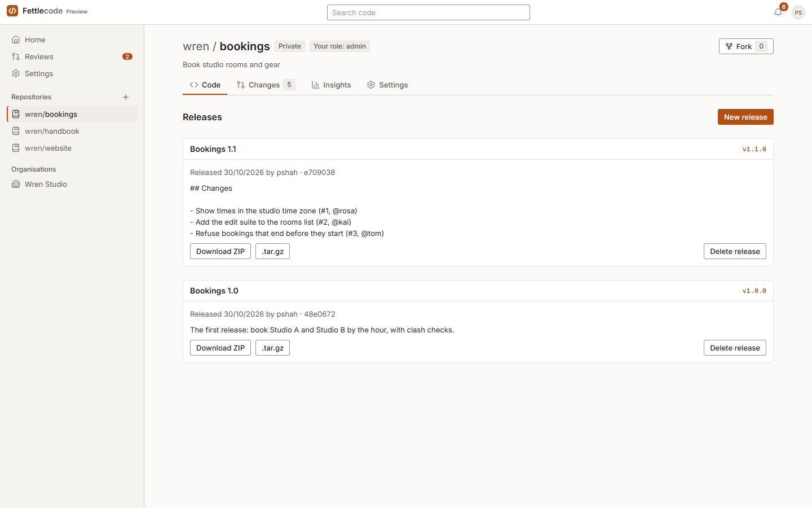
Task: Click the sidebar Settings gear icon
Action: tap(16, 73)
